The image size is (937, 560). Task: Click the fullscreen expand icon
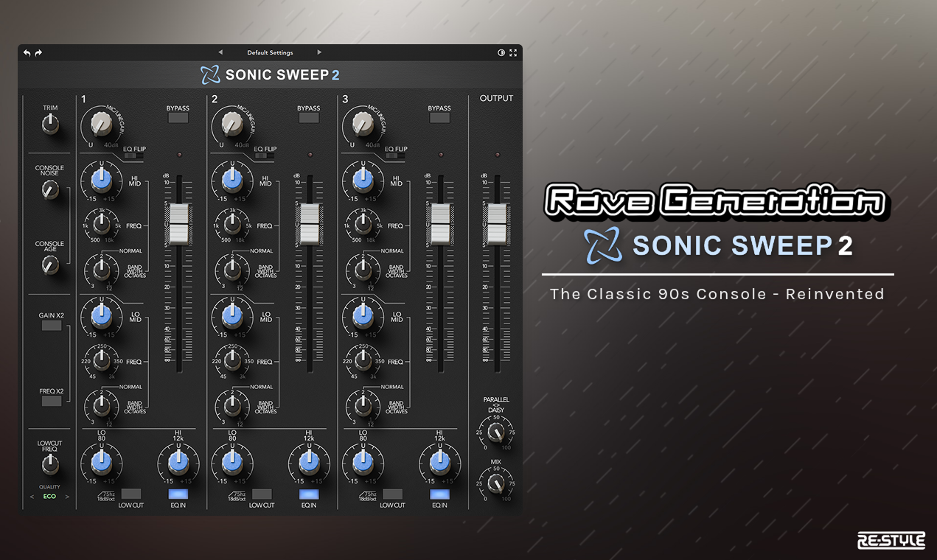[x=513, y=52]
